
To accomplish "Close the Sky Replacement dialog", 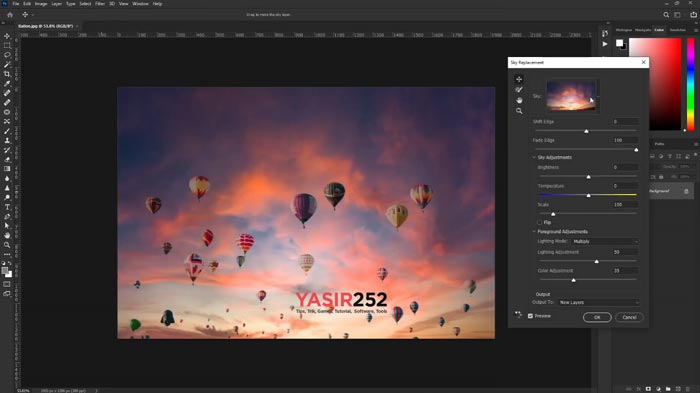I will pyautogui.click(x=643, y=62).
